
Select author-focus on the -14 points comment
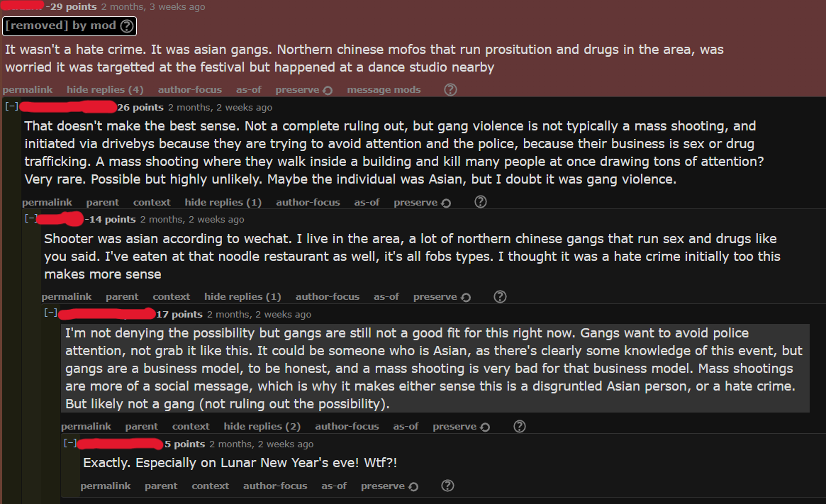click(x=327, y=296)
